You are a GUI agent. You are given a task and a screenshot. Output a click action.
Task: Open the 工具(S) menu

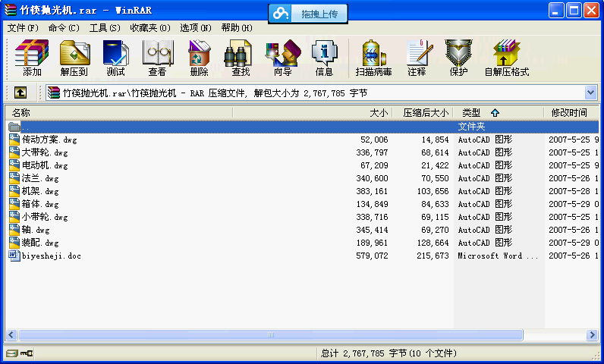[x=105, y=28]
